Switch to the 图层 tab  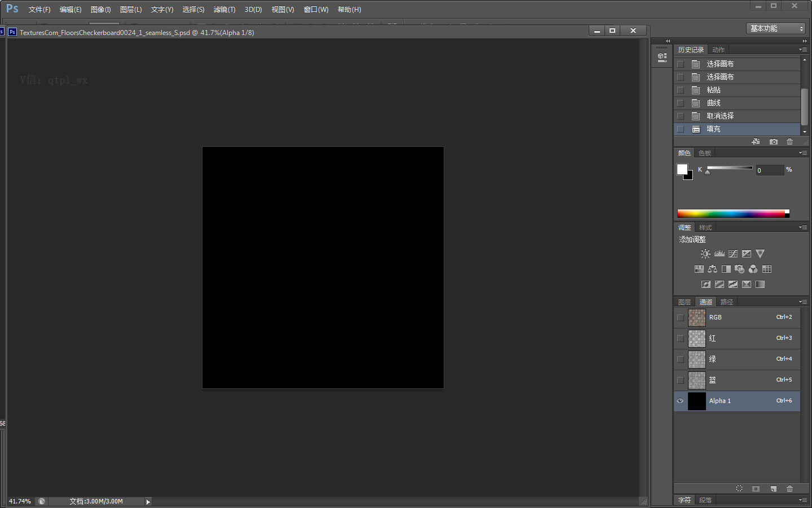click(x=685, y=302)
